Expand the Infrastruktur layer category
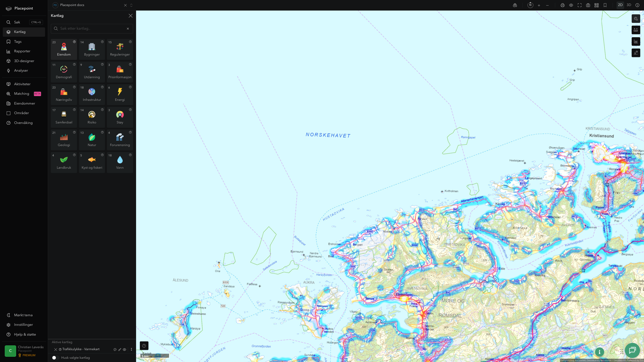This screenshot has height=362, width=644. pyautogui.click(x=92, y=95)
